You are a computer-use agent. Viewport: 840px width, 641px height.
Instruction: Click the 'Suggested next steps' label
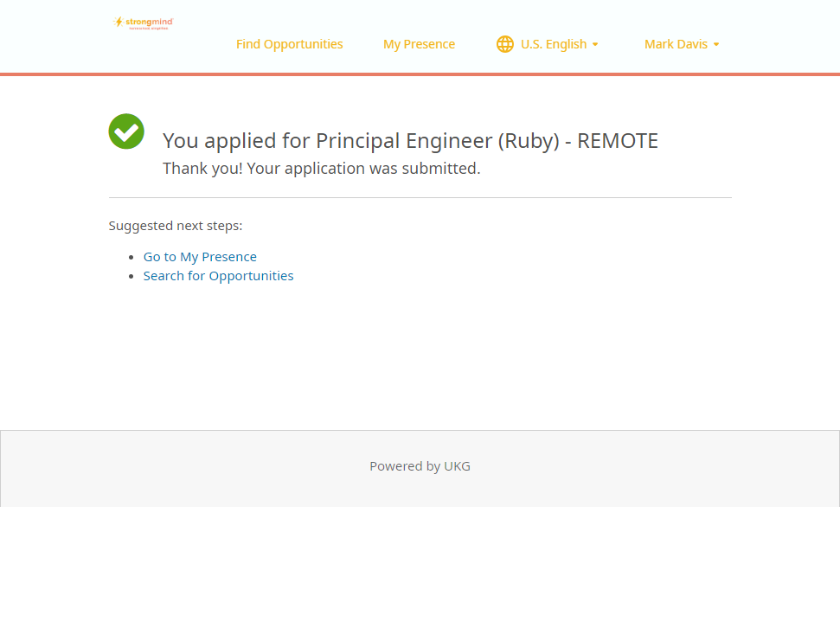click(176, 226)
